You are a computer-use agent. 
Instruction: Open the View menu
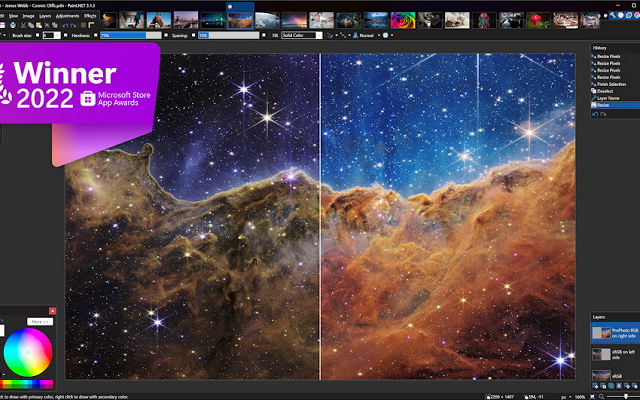click(13, 16)
